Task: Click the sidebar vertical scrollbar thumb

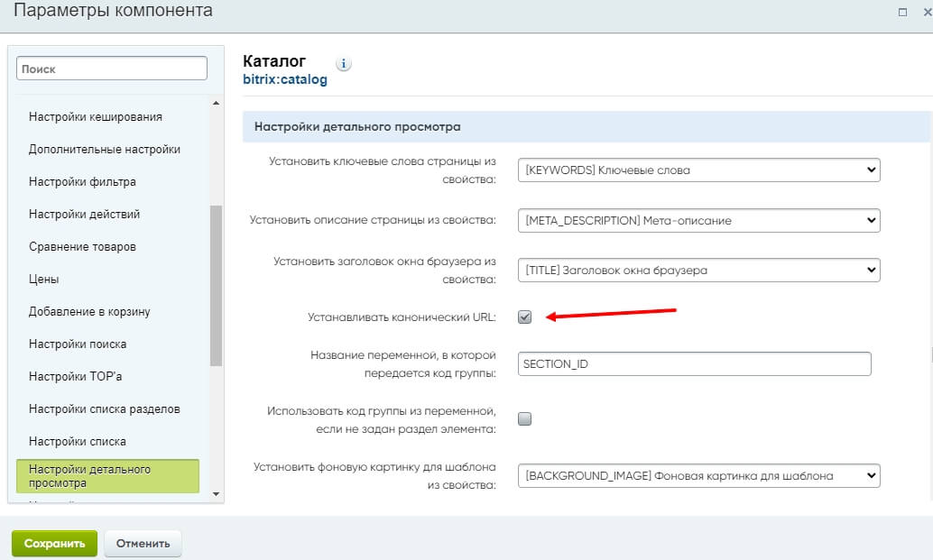Action: click(x=216, y=285)
